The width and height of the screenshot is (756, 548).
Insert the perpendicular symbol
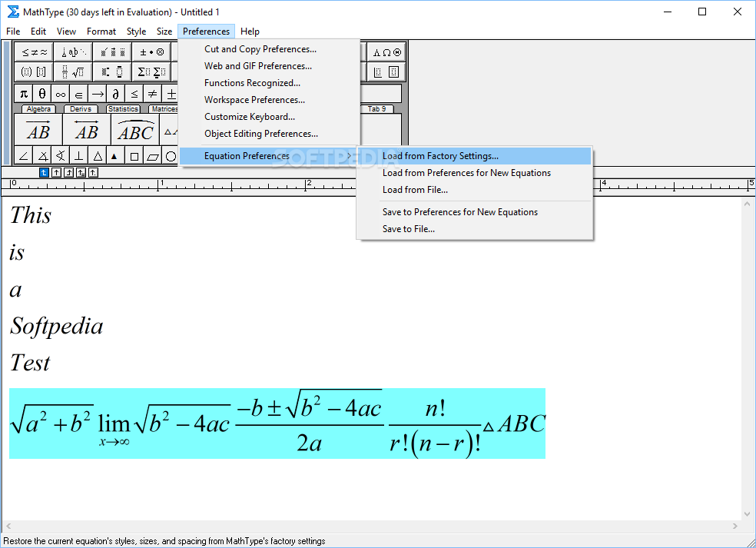79,156
